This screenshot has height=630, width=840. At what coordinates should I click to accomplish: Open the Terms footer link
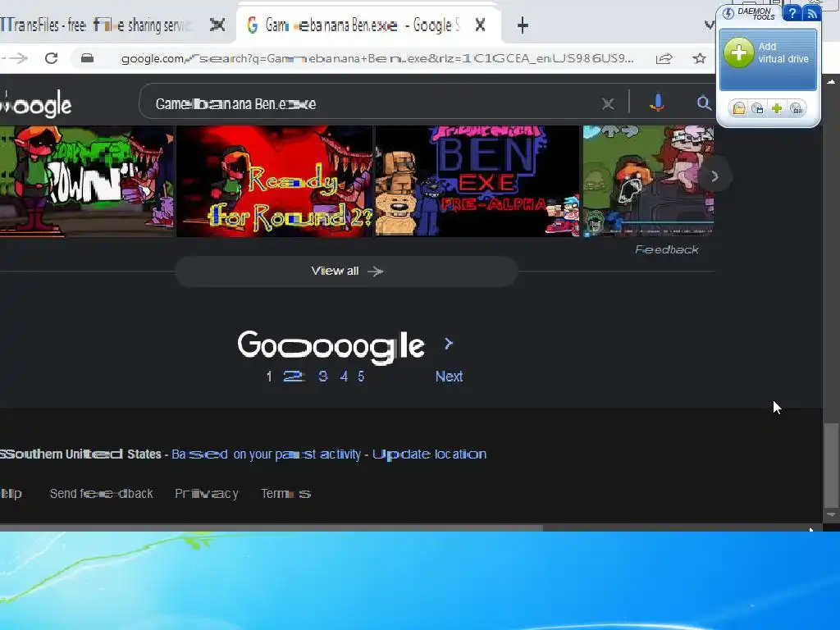click(x=285, y=493)
